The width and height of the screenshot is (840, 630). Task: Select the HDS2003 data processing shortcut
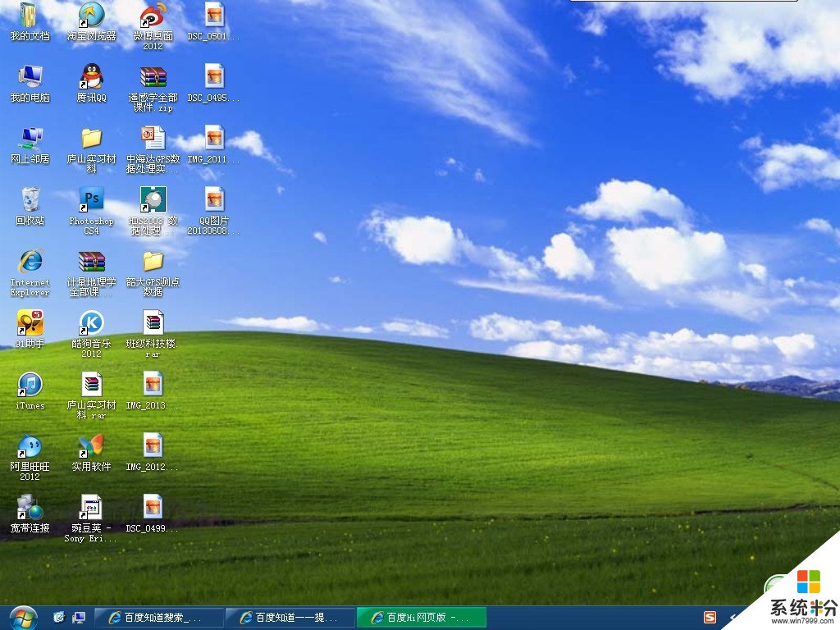pyautogui.click(x=153, y=200)
